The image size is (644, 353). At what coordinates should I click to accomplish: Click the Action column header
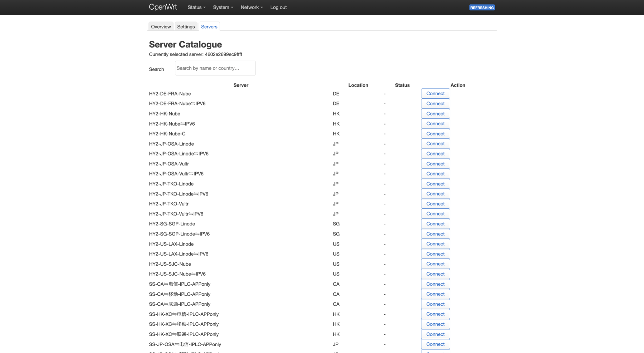tap(458, 85)
